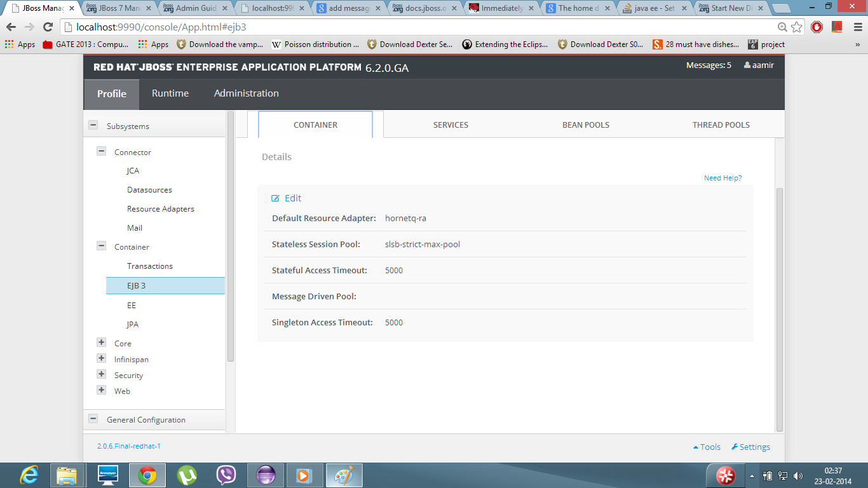Image resolution: width=868 pixels, height=488 pixels.
Task: Click the left navigation panel scrollbar
Action: point(231,236)
